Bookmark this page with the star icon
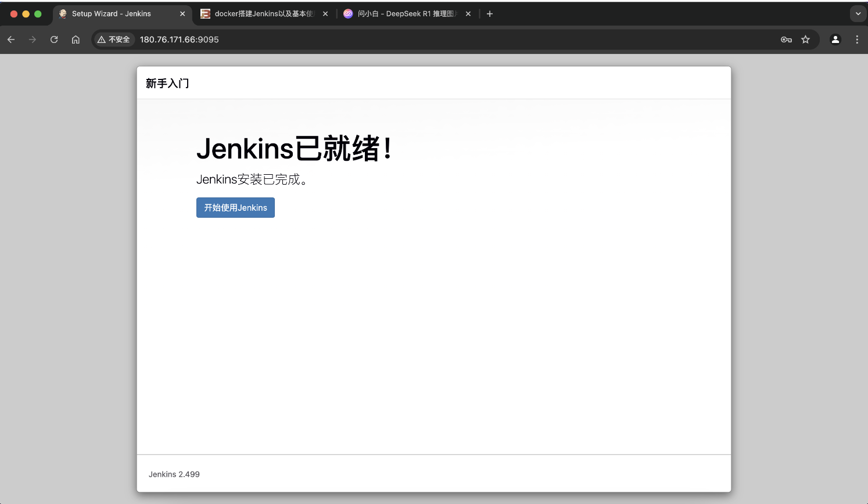The height and width of the screenshot is (504, 868). [805, 39]
